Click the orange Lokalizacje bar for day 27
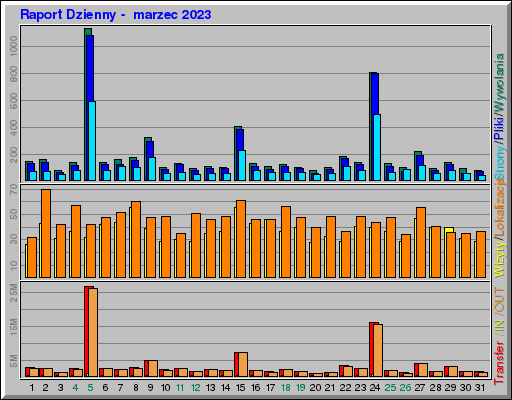The height and width of the screenshot is (400, 512). (x=421, y=242)
